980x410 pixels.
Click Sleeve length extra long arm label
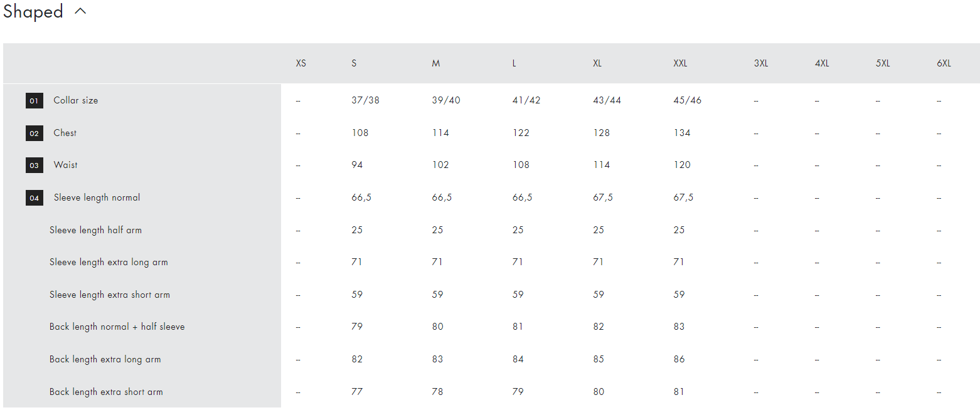pyautogui.click(x=109, y=262)
